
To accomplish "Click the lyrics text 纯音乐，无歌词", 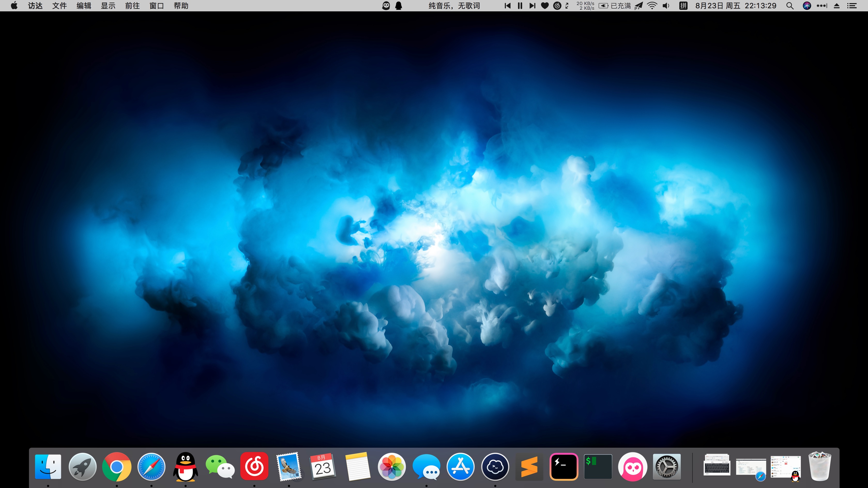I will pos(454,6).
